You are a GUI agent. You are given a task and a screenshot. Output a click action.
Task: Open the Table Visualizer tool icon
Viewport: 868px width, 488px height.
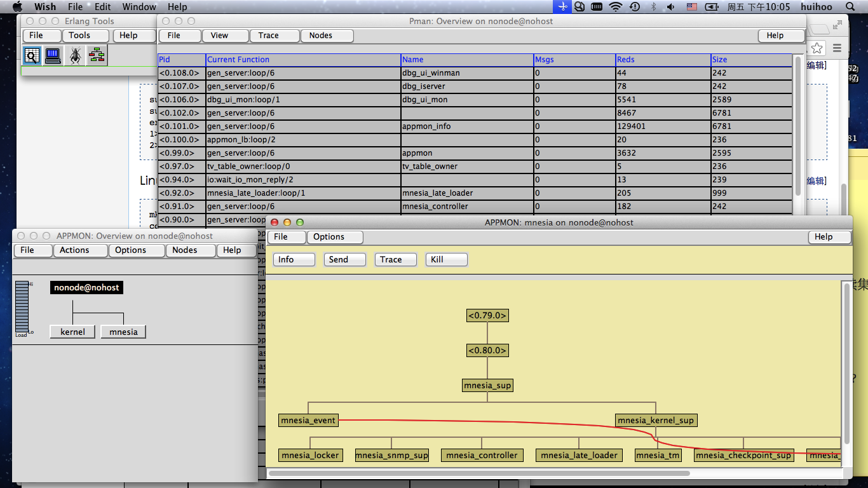(32, 56)
